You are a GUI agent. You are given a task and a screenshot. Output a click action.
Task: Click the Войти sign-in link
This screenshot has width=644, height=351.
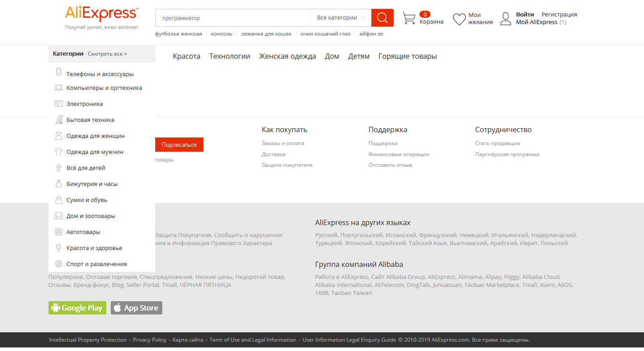tap(525, 15)
